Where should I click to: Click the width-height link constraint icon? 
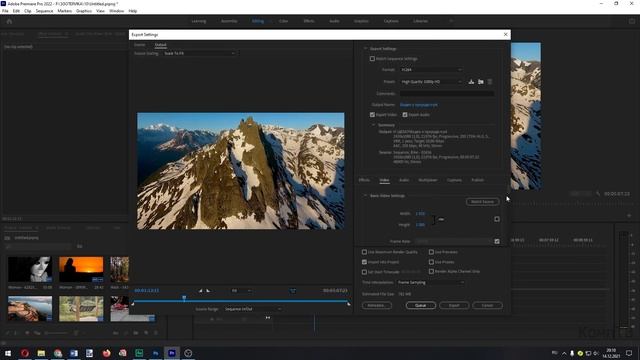441,219
